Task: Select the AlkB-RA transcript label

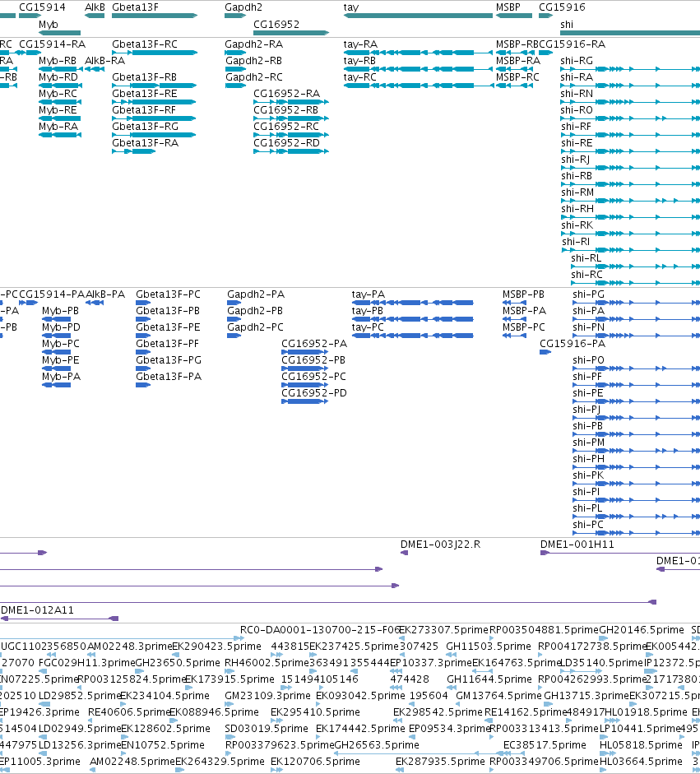Action: tap(104, 61)
